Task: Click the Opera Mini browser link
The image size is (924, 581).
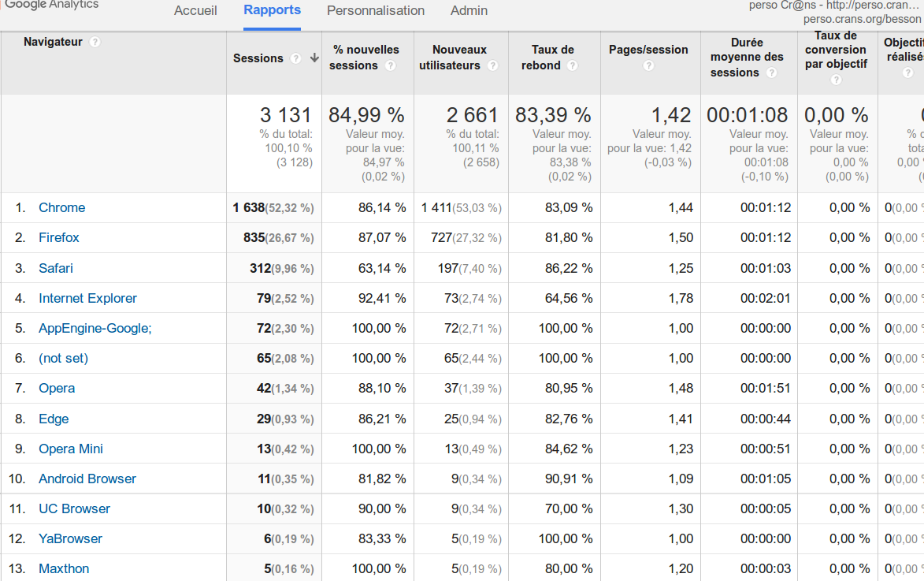Action: point(71,449)
